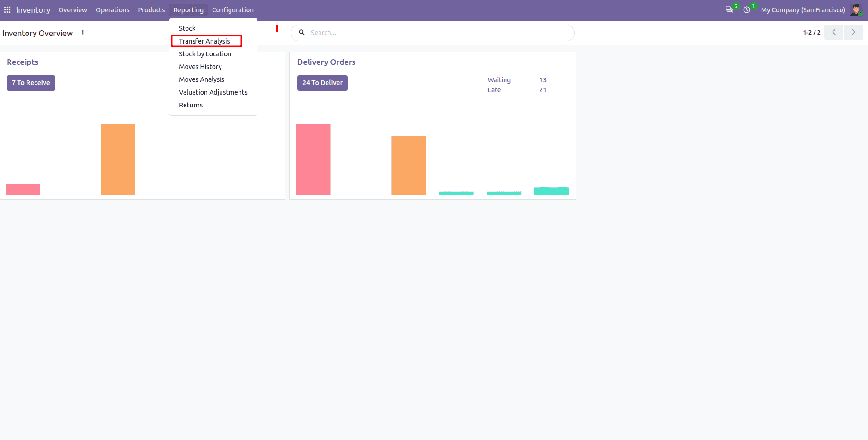Click the Late deliveries link
The width and height of the screenshot is (868, 440).
pyautogui.click(x=494, y=90)
